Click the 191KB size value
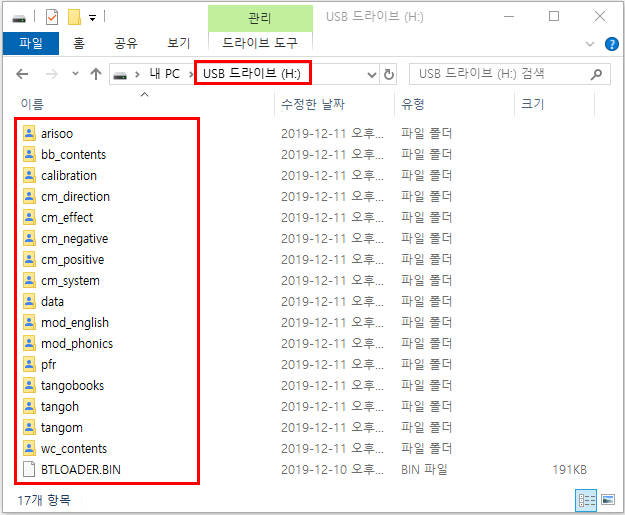The height and width of the screenshot is (515, 625). 570,470
